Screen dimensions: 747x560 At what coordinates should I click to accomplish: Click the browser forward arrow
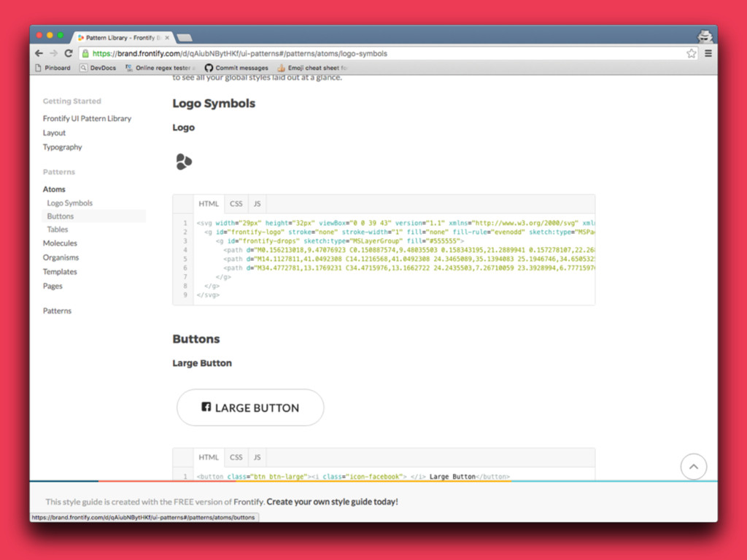coord(54,53)
